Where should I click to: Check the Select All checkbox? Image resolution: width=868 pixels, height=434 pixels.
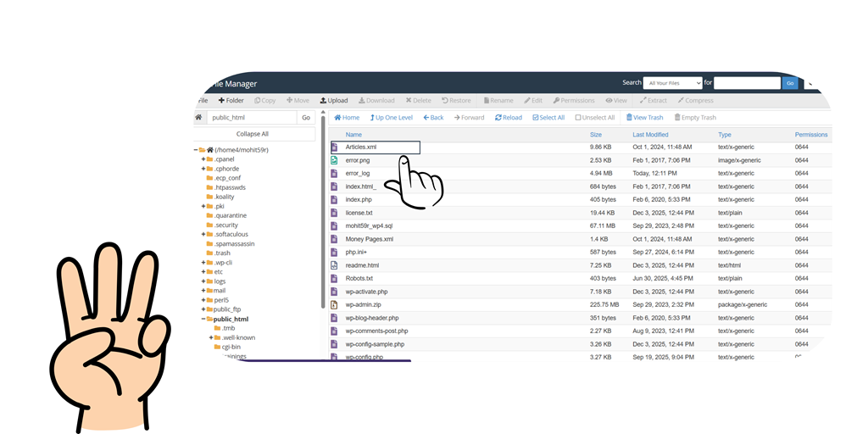click(x=536, y=118)
